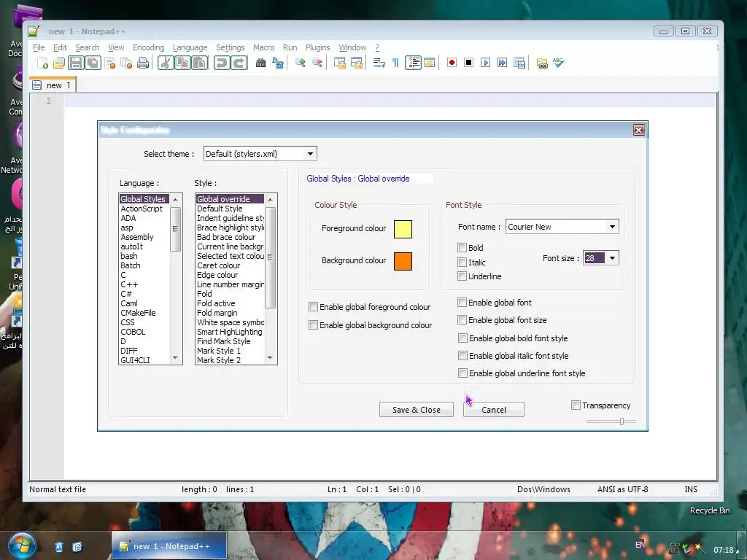The image size is (747, 560).
Task: Pick the Foreground colour swatch
Action: (403, 229)
